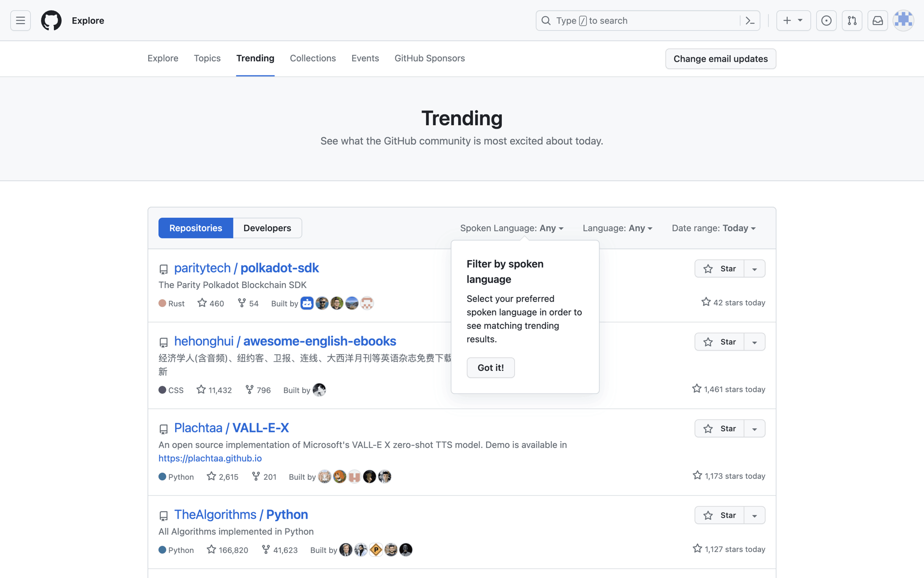Open the notifications inbox icon

pyautogui.click(x=878, y=21)
